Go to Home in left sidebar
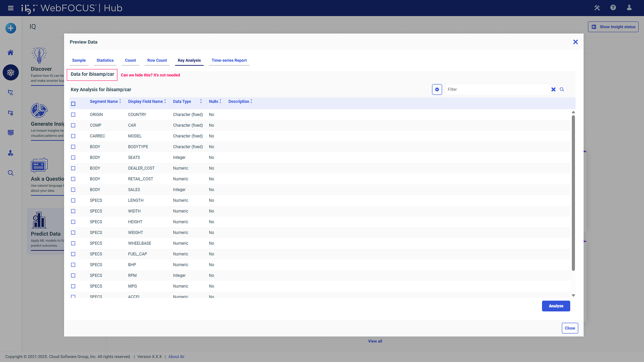The width and height of the screenshot is (644, 362). pyautogui.click(x=11, y=53)
